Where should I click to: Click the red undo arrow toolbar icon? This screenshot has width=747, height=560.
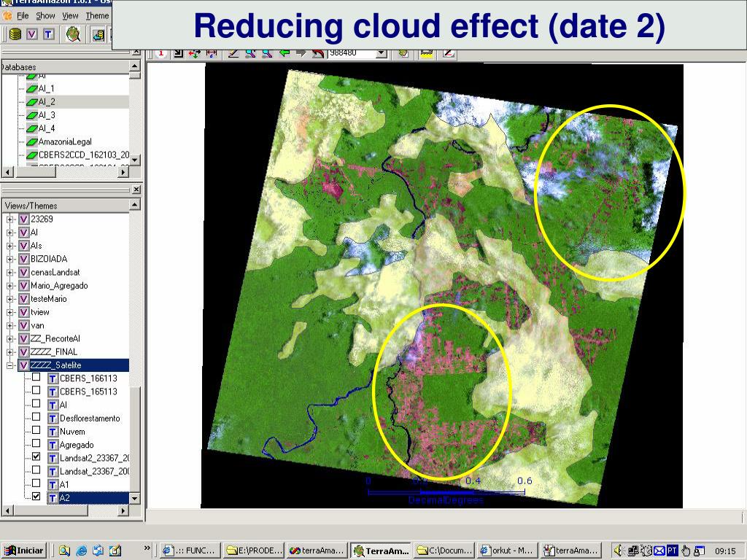pyautogui.click(x=318, y=53)
